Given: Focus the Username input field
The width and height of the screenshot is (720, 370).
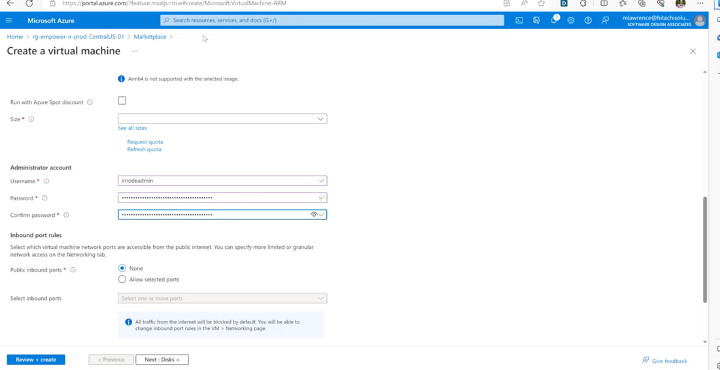Looking at the screenshot, I should 222,181.
